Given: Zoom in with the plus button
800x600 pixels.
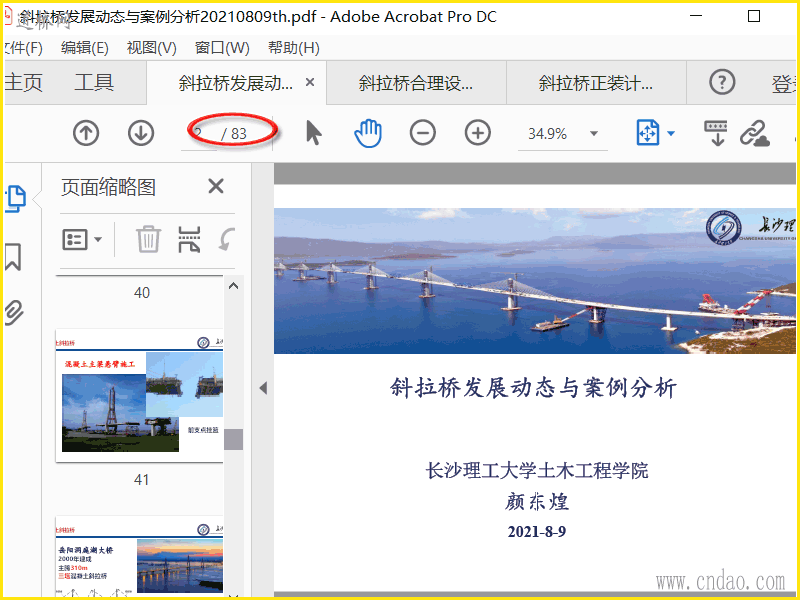Looking at the screenshot, I should (478, 134).
